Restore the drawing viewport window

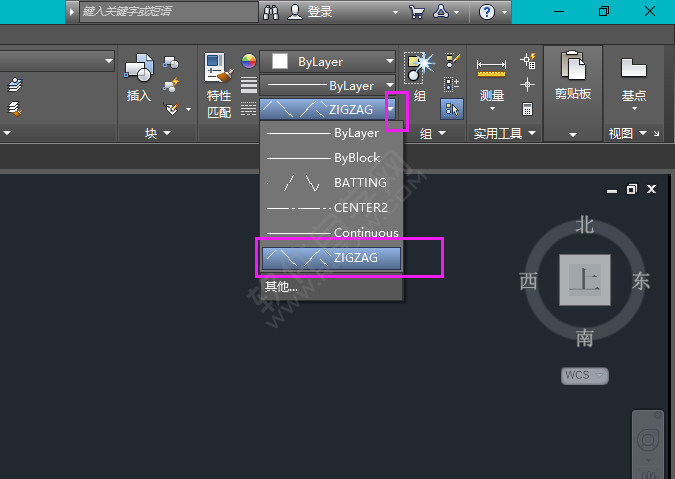632,189
